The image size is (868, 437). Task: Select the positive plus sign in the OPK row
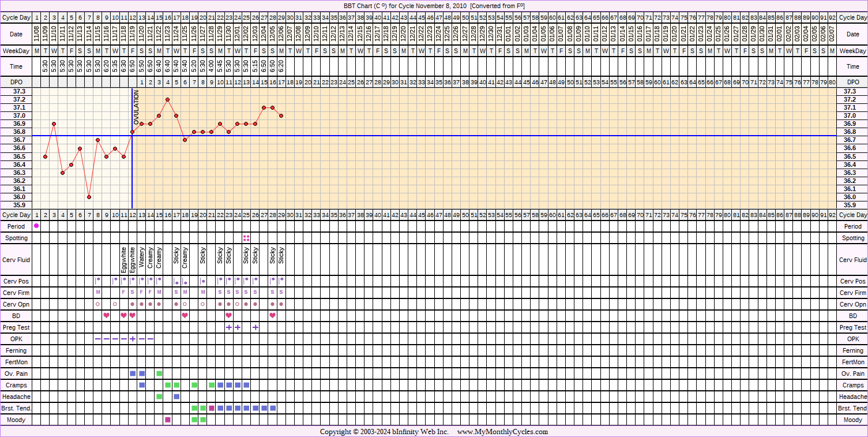click(133, 339)
